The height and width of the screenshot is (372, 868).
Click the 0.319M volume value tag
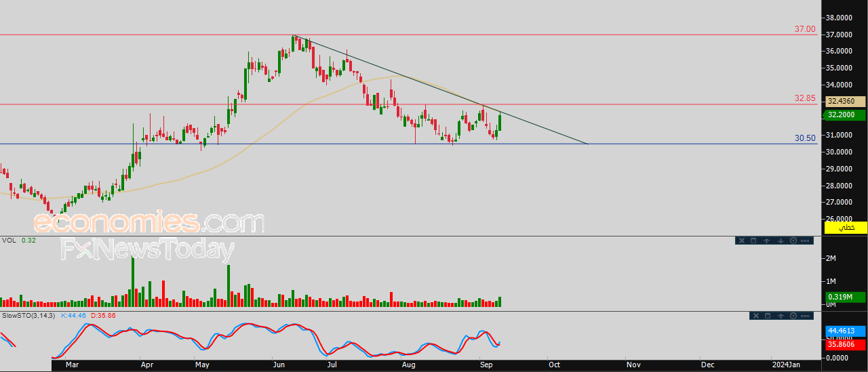pos(845,297)
